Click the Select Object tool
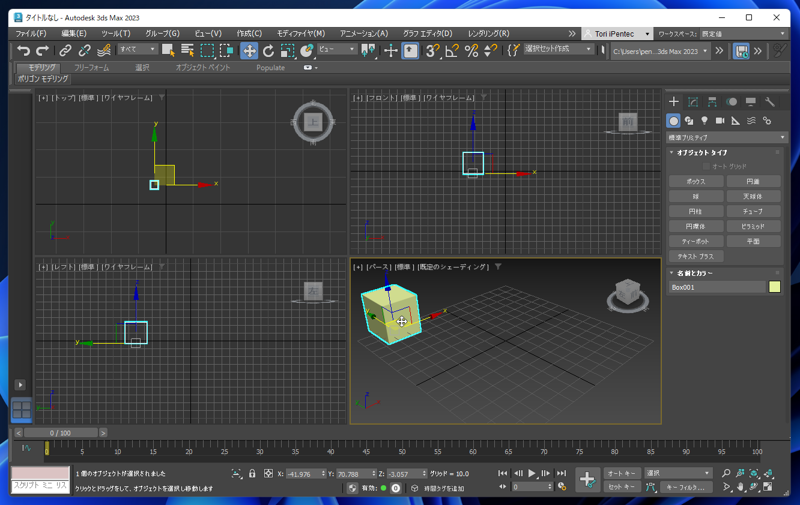The height and width of the screenshot is (505, 800). (x=168, y=50)
